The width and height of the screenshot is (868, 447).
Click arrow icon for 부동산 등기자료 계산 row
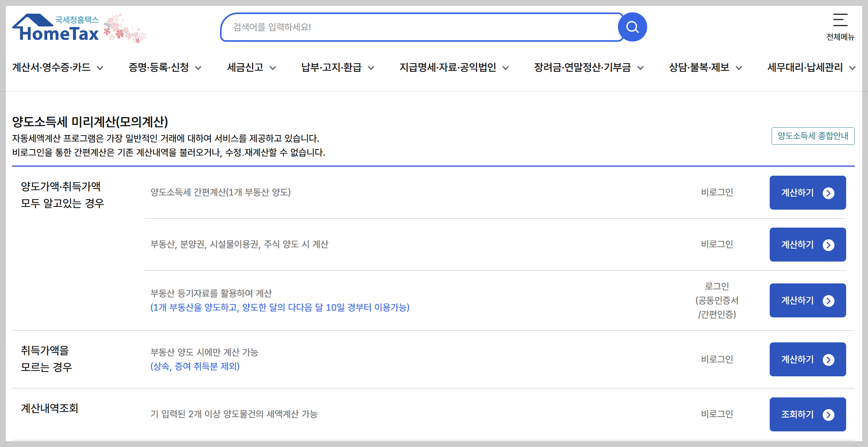click(828, 301)
